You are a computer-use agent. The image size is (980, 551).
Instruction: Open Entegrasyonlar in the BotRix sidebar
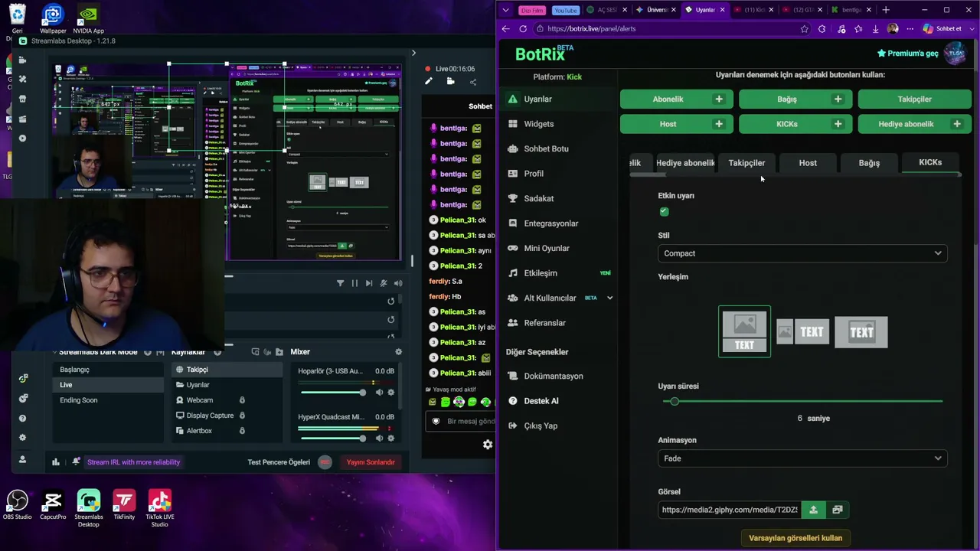pyautogui.click(x=551, y=223)
